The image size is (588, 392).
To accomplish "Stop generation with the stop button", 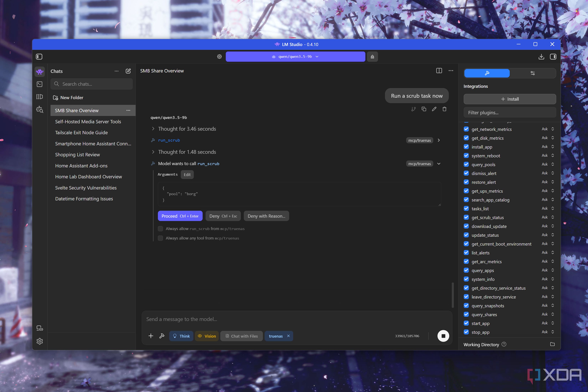I will pos(443,336).
